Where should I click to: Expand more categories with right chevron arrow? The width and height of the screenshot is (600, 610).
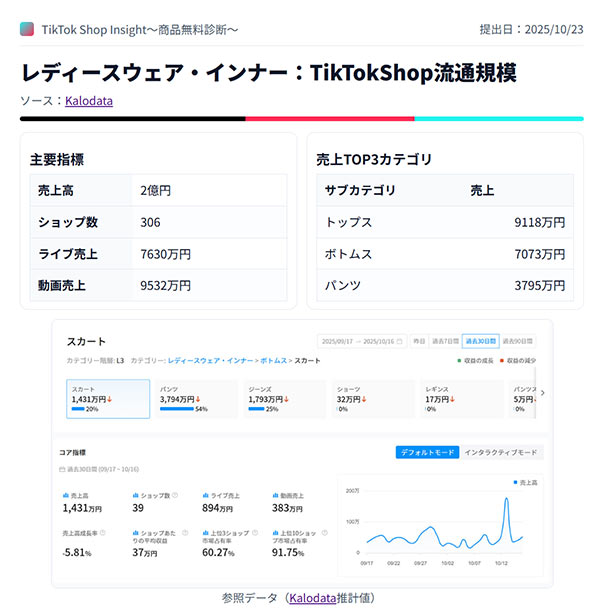[x=542, y=393]
